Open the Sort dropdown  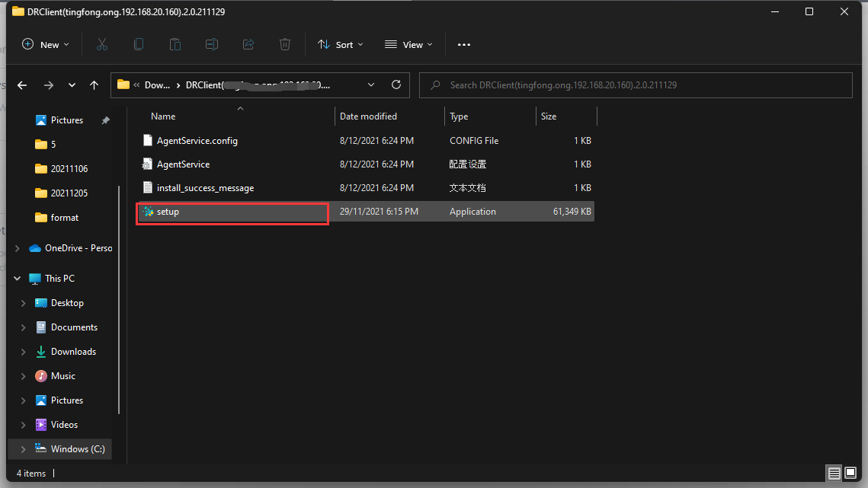coord(340,44)
